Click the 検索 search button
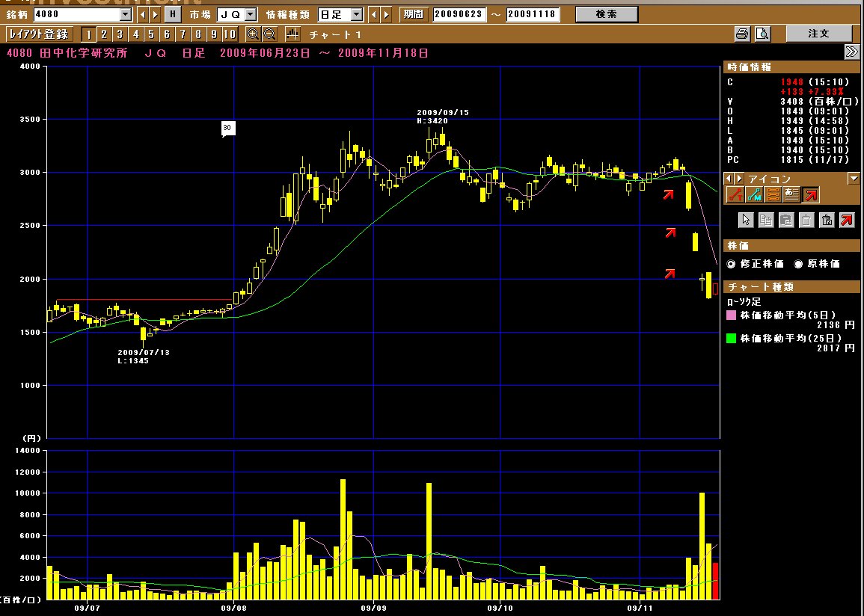The height and width of the screenshot is (616, 864). (x=607, y=14)
